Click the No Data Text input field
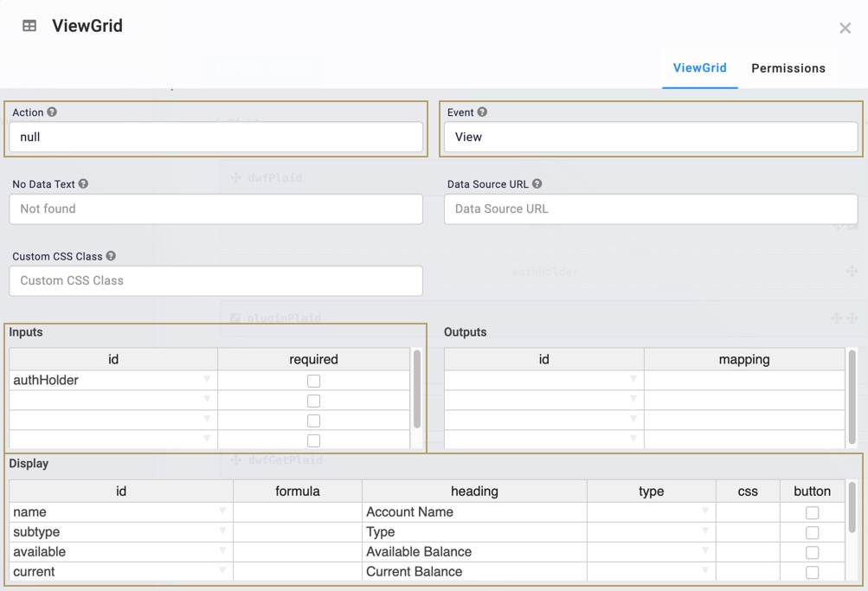868x591 pixels. (x=215, y=209)
